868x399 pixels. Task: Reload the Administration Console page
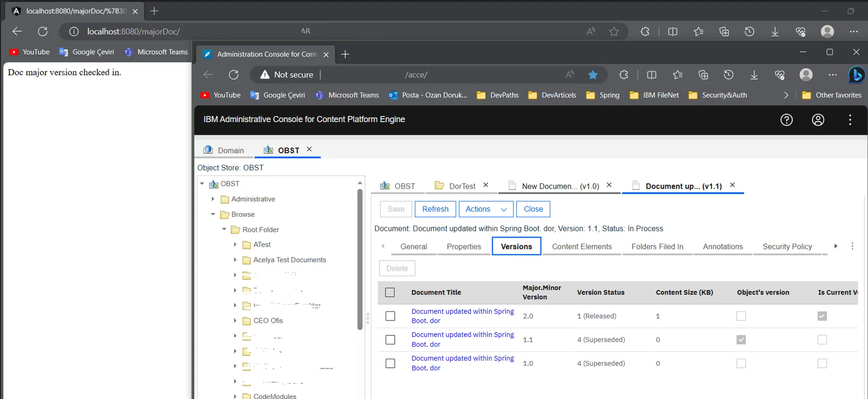[x=234, y=75]
